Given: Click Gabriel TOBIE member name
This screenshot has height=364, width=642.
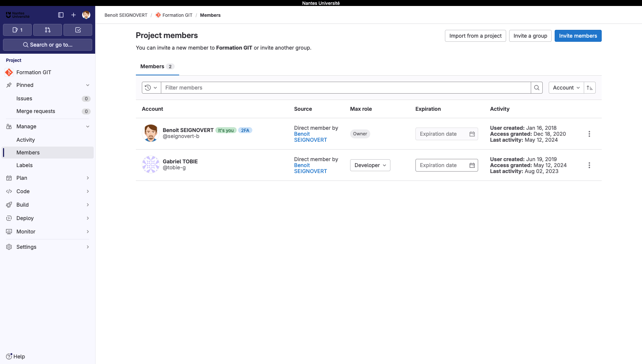Looking at the screenshot, I should click(180, 161).
